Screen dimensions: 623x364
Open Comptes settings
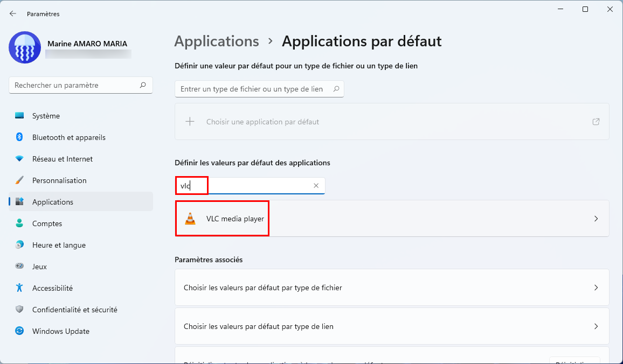click(81, 223)
